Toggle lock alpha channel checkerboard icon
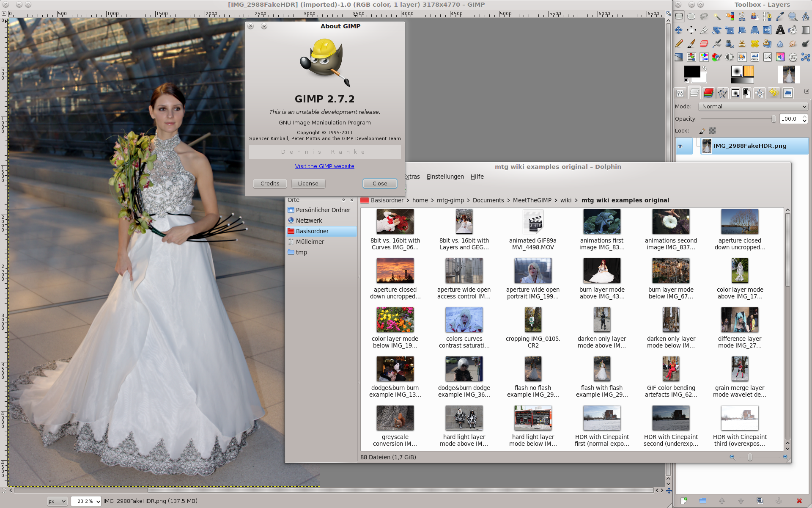The width and height of the screenshot is (812, 508). click(x=712, y=131)
